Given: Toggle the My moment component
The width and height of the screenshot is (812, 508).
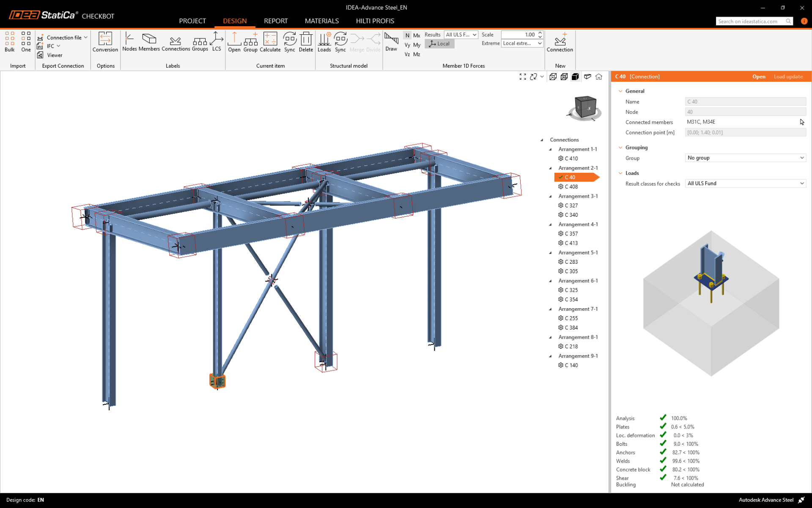Looking at the screenshot, I should coord(417,44).
